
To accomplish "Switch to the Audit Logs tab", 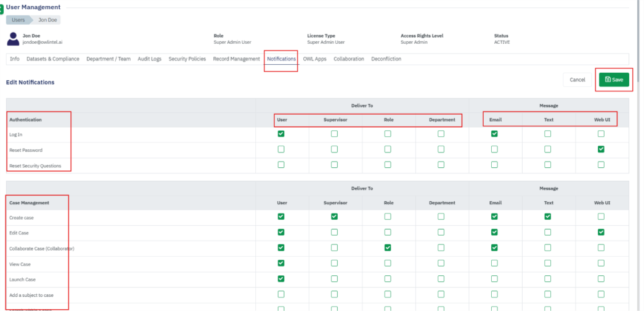I will tap(149, 59).
